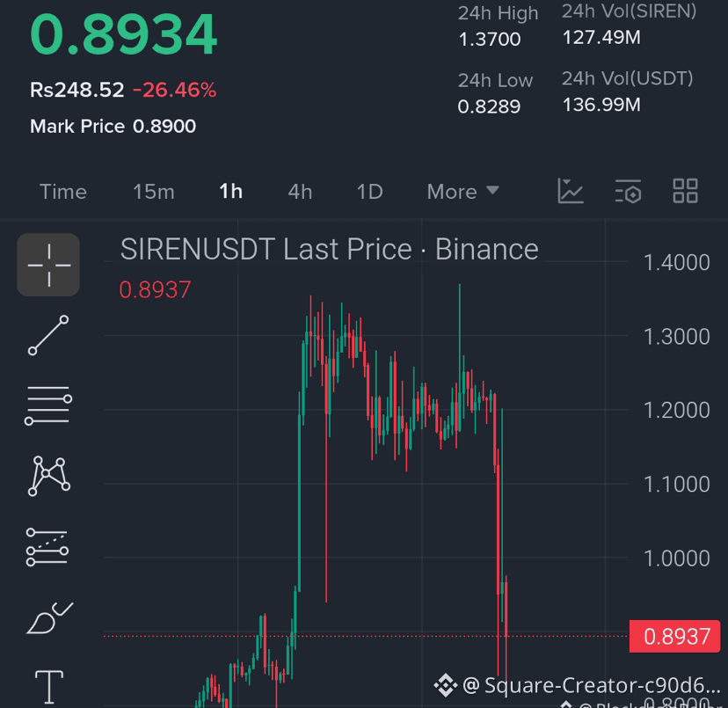Screen dimensions: 728x708
Task: Open the chart settings icon
Action: coord(628,191)
